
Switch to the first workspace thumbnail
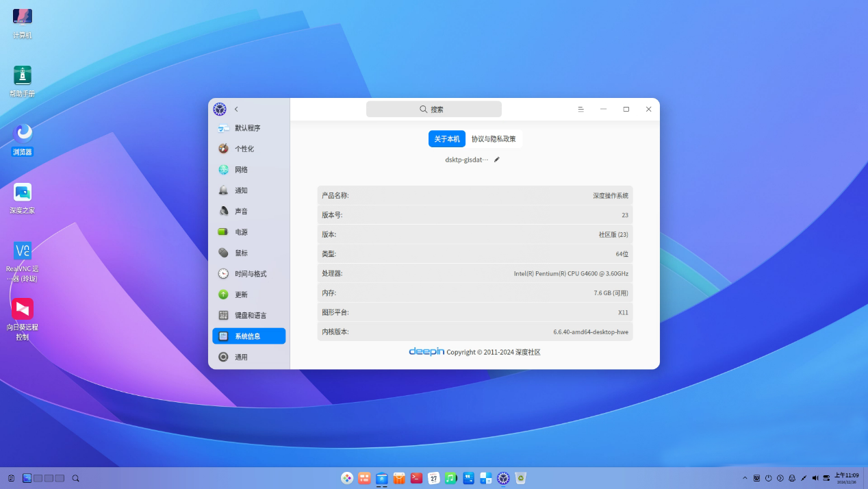[27, 478]
